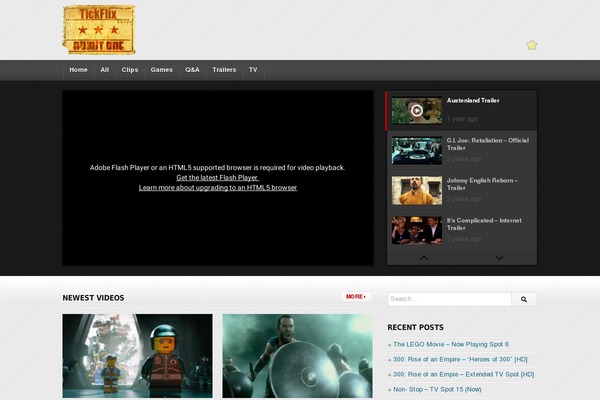
Task: Open the TV menu item
Action: [x=253, y=70]
